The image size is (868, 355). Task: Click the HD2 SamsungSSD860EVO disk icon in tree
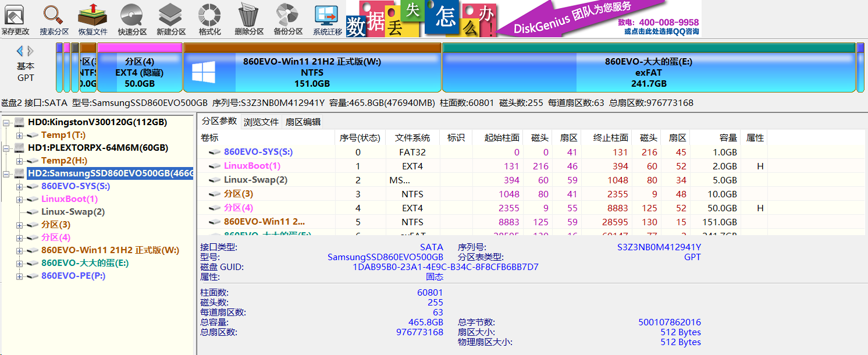tap(20, 173)
